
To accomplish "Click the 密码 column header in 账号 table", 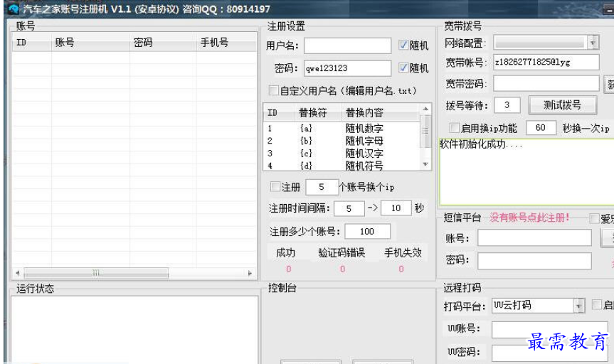I will [x=163, y=42].
